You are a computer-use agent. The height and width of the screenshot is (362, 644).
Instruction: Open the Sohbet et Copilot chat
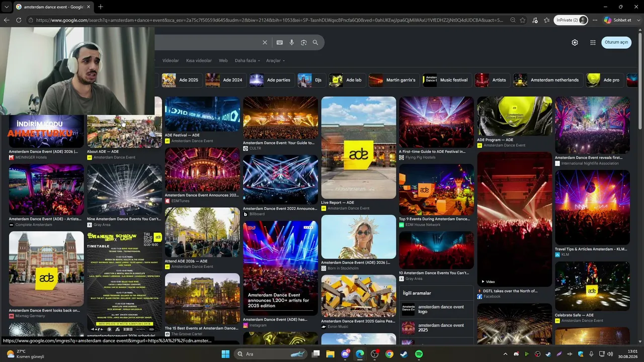[618, 20]
